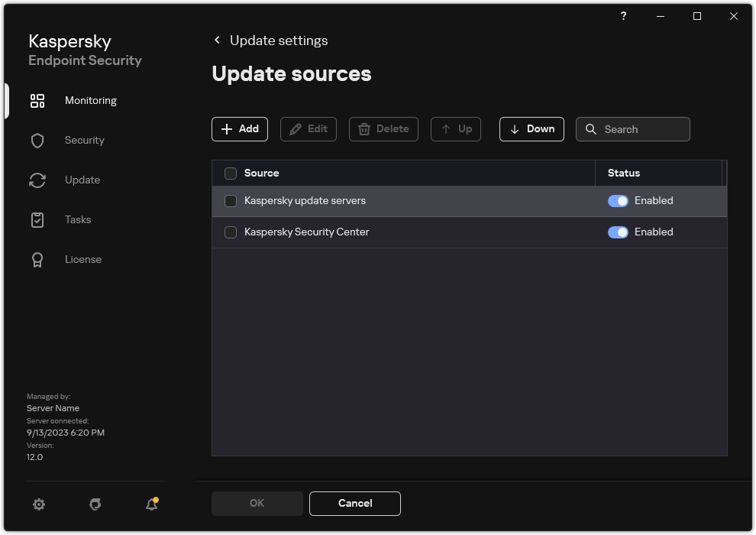This screenshot has width=756, height=535.
Task: Go back using the chevron arrow
Action: [217, 40]
